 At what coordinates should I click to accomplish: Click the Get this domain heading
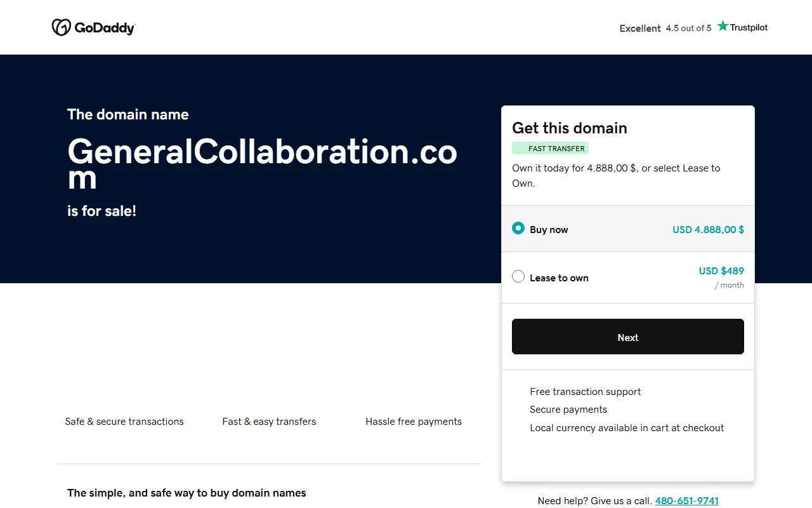570,128
